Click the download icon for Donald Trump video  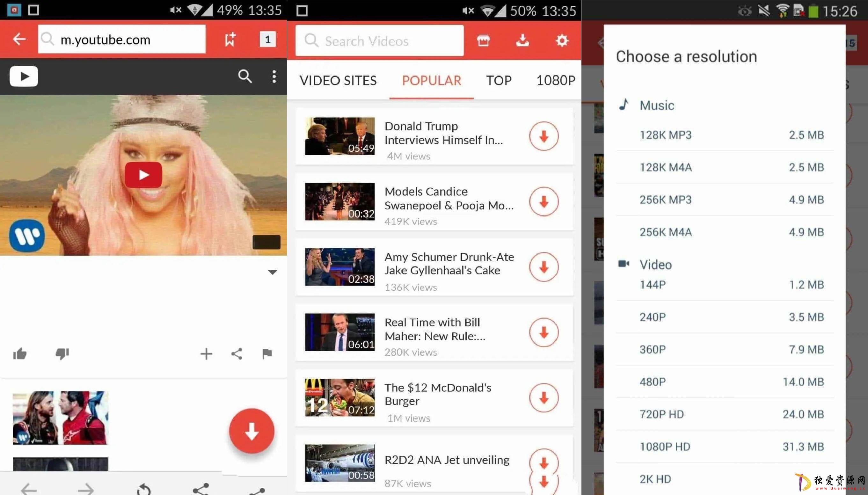543,136
